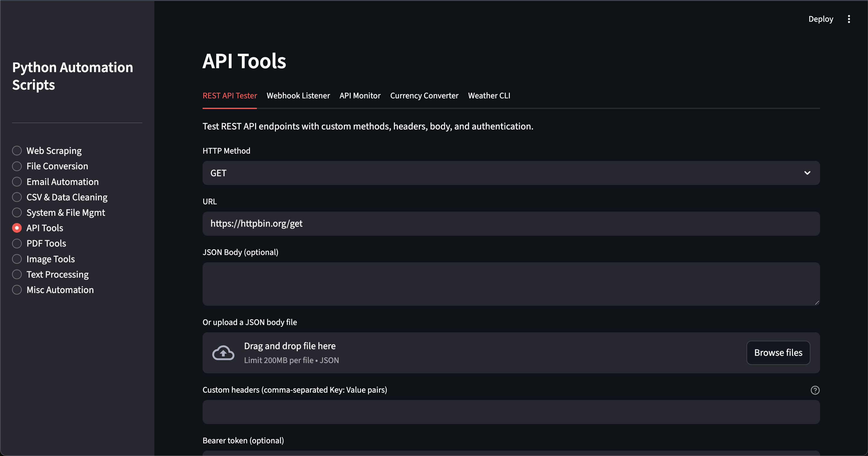The image size is (868, 456).
Task: Choose the Image Tools radio option
Action: pos(17,259)
